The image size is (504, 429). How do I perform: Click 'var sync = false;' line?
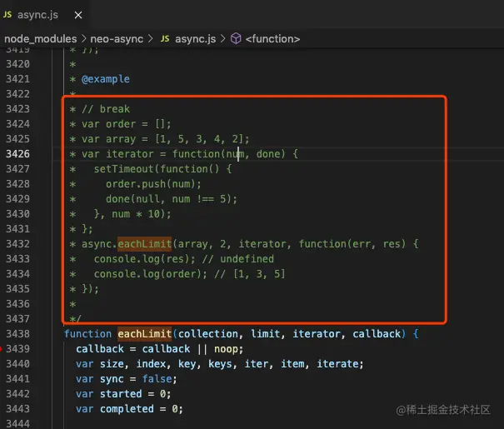click(x=127, y=379)
